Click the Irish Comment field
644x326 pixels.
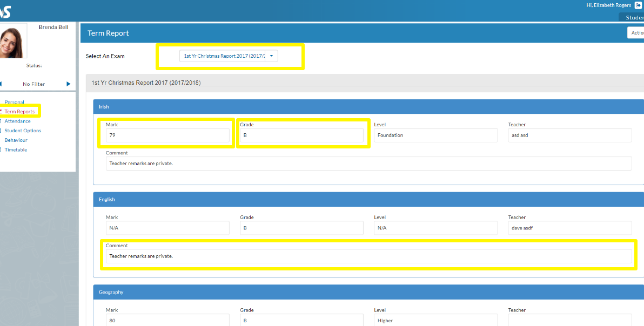(x=368, y=163)
